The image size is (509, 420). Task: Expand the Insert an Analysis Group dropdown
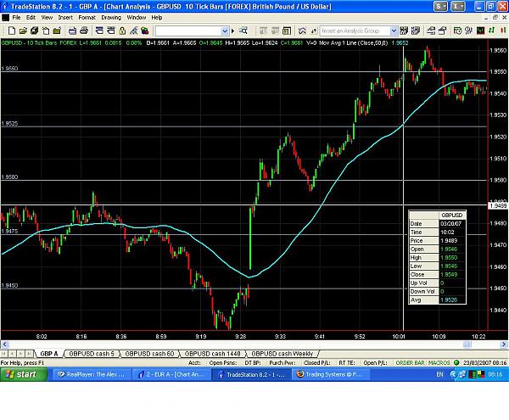click(394, 31)
